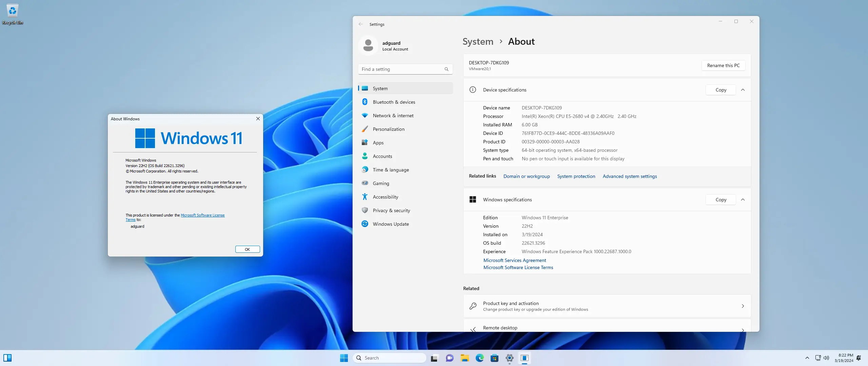Click the Rename this PC button
Viewport: 868px width, 366px height.
pyautogui.click(x=723, y=65)
